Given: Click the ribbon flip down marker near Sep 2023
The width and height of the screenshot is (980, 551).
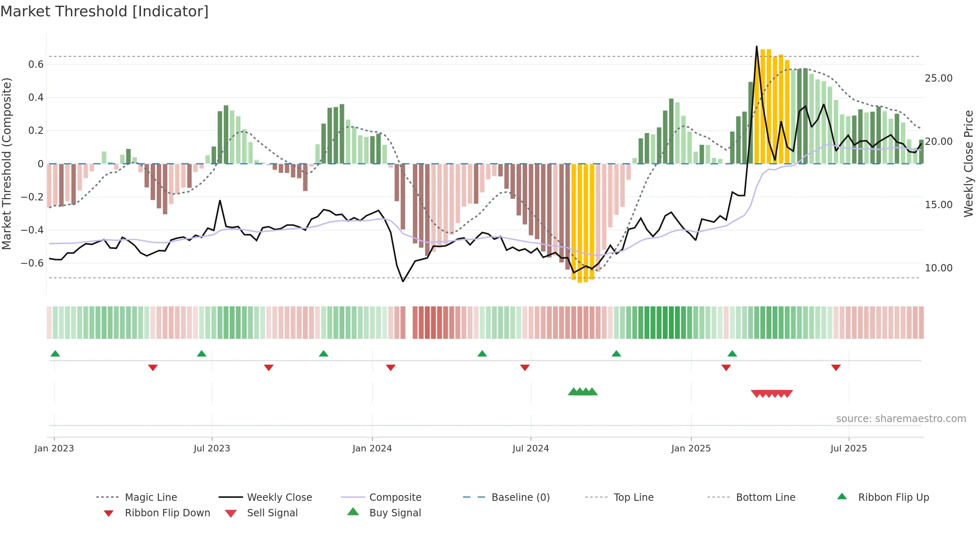Looking at the screenshot, I should [x=269, y=368].
